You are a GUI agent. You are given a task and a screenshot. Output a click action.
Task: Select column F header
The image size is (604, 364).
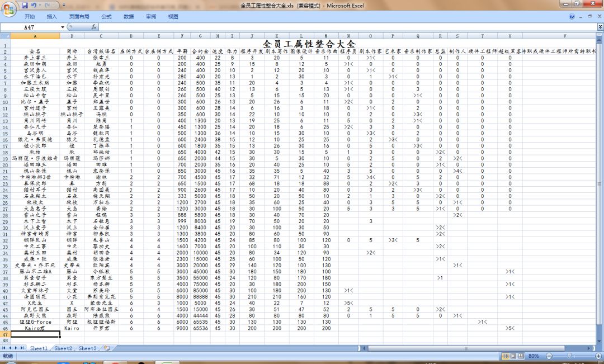click(182, 36)
